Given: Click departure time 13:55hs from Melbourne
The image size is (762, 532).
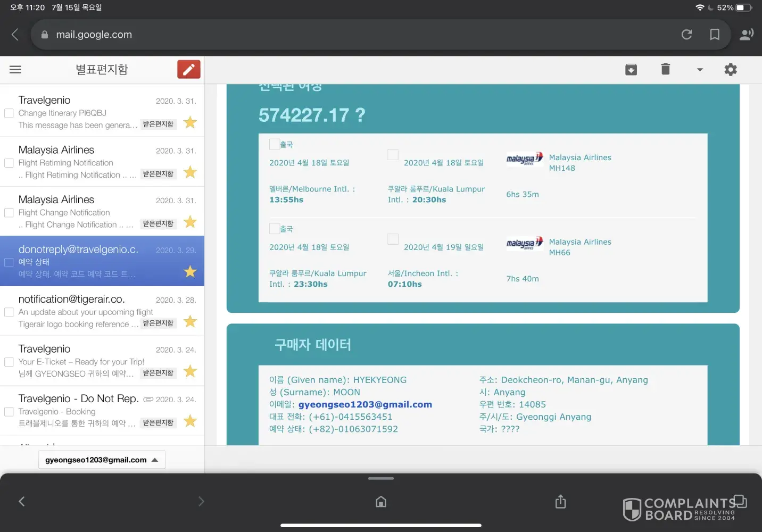Looking at the screenshot, I should point(286,200).
